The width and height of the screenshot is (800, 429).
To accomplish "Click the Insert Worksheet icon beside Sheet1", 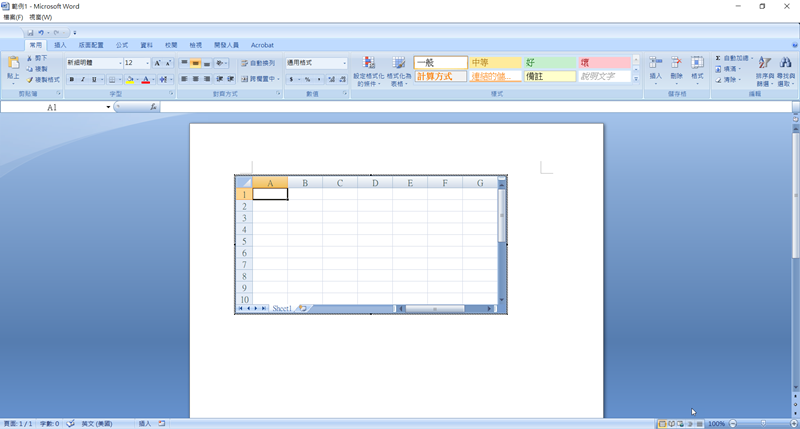I will click(x=303, y=308).
